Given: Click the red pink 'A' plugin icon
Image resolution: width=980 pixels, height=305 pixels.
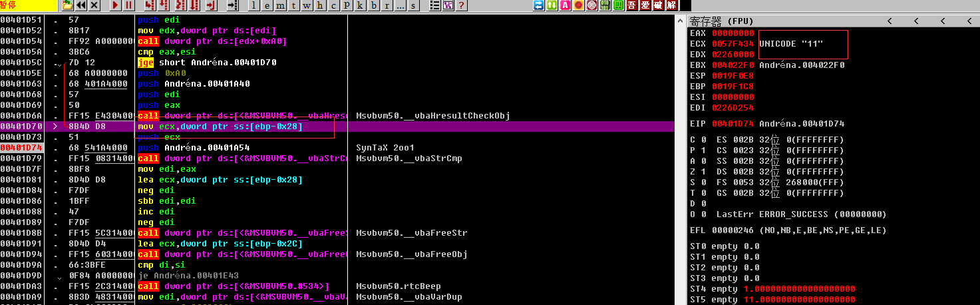Looking at the screenshot, I should (x=566, y=5).
